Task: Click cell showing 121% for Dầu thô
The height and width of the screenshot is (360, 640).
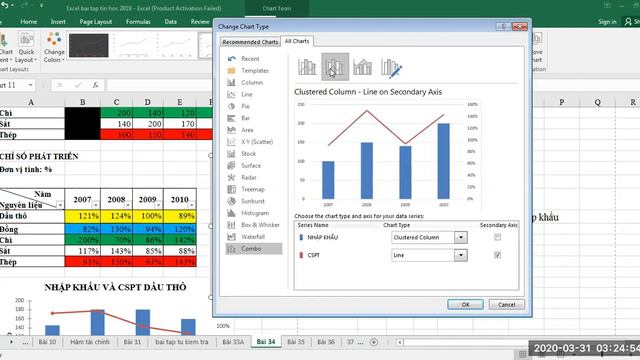Action: tap(82, 216)
